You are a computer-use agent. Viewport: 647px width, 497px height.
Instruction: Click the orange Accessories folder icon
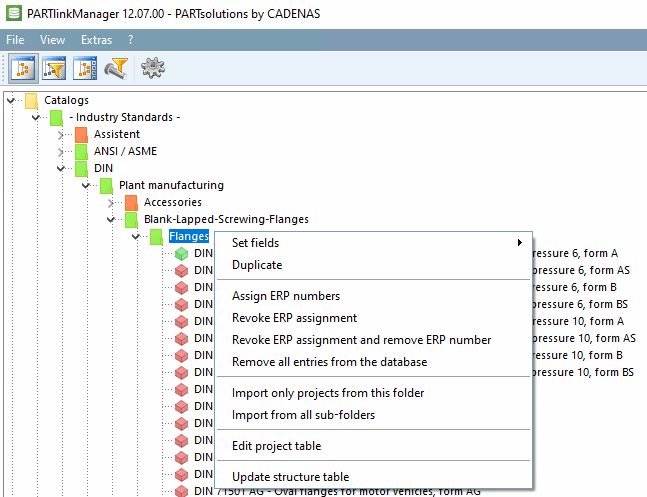coord(130,202)
